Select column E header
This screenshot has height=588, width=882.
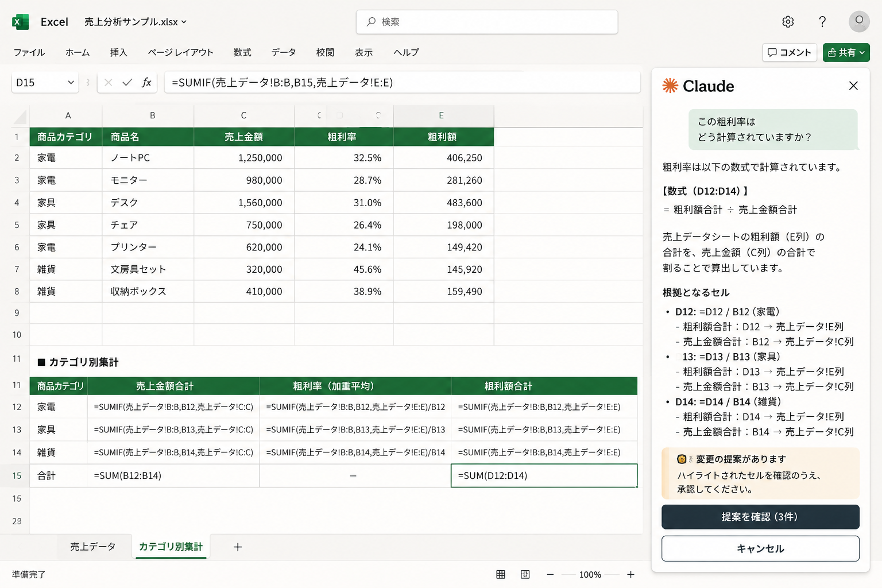[x=441, y=115]
